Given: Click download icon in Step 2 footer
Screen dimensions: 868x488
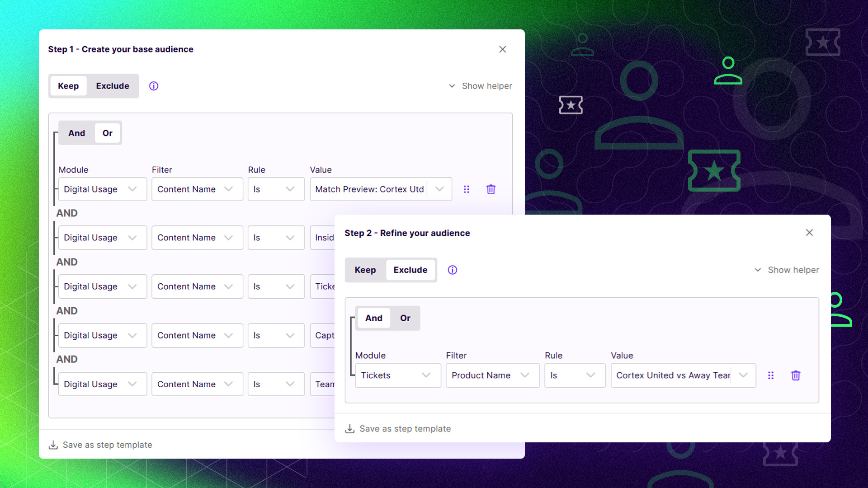Looking at the screenshot, I should point(350,429).
